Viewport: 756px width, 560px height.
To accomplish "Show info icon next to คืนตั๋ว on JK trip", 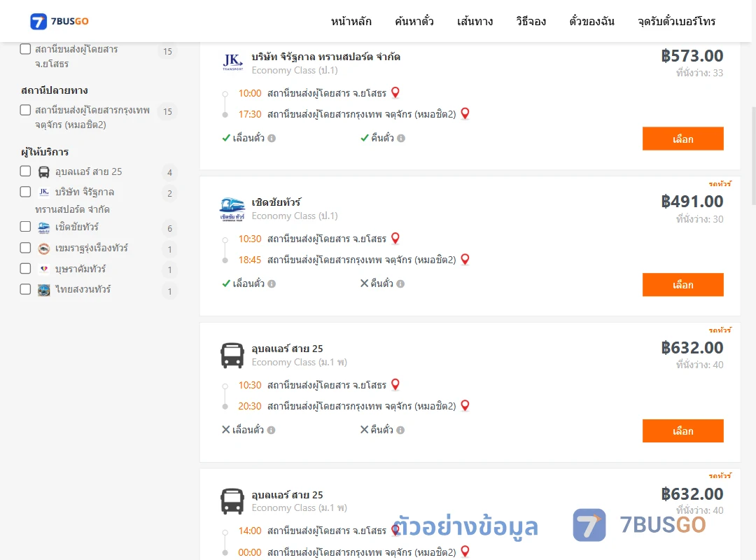I will (x=401, y=139).
